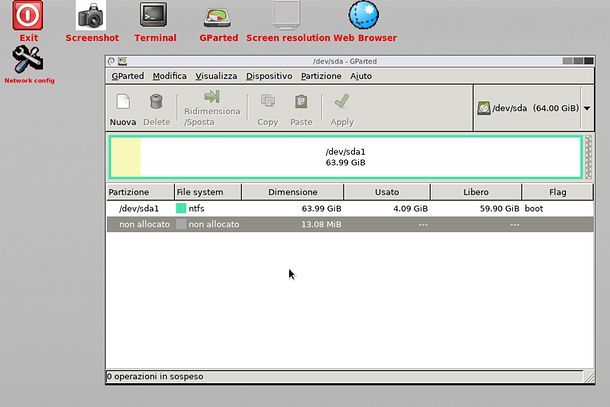The width and height of the screenshot is (610, 407).
Task: Click the Exit desktop icon
Action: click(28, 16)
